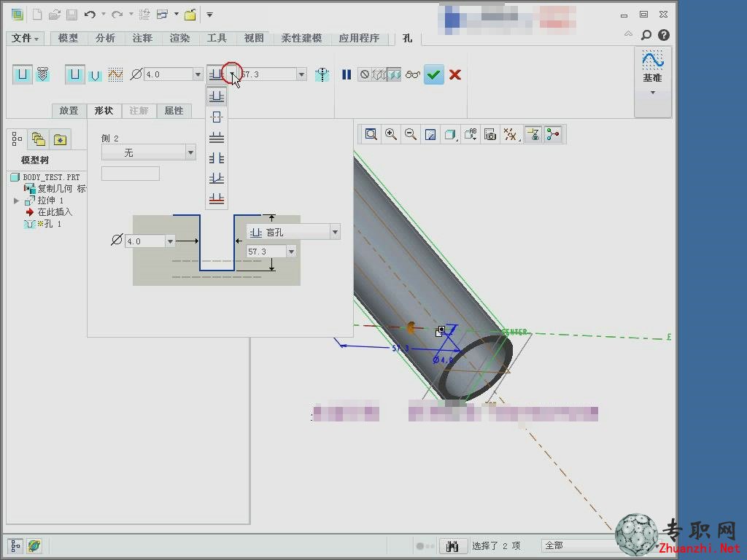The image size is (747, 560).
Task: Open the 盲孔 depth type combo box
Action: pyautogui.click(x=293, y=233)
